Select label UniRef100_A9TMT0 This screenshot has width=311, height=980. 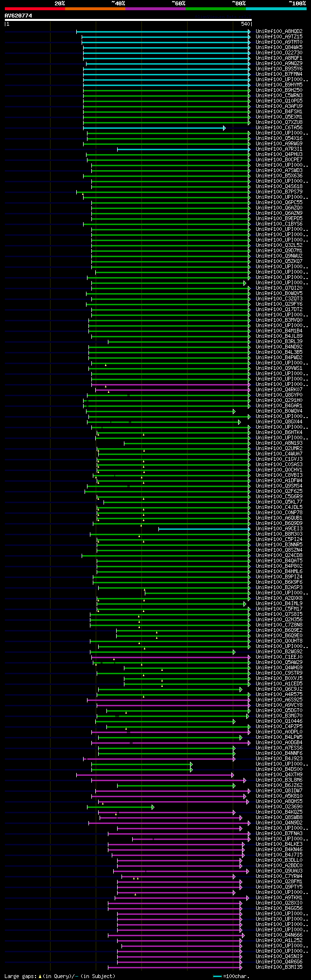[279, 42]
